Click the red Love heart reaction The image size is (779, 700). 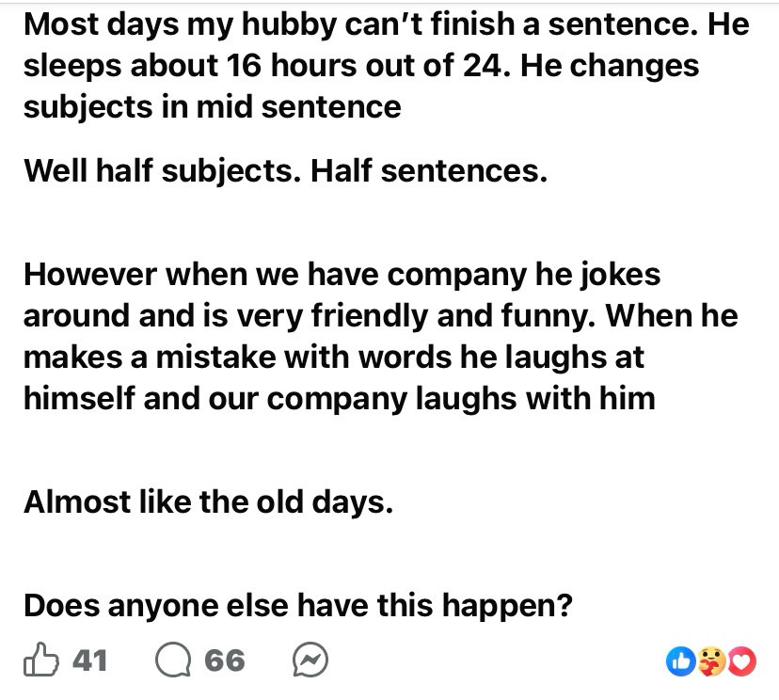point(744,661)
